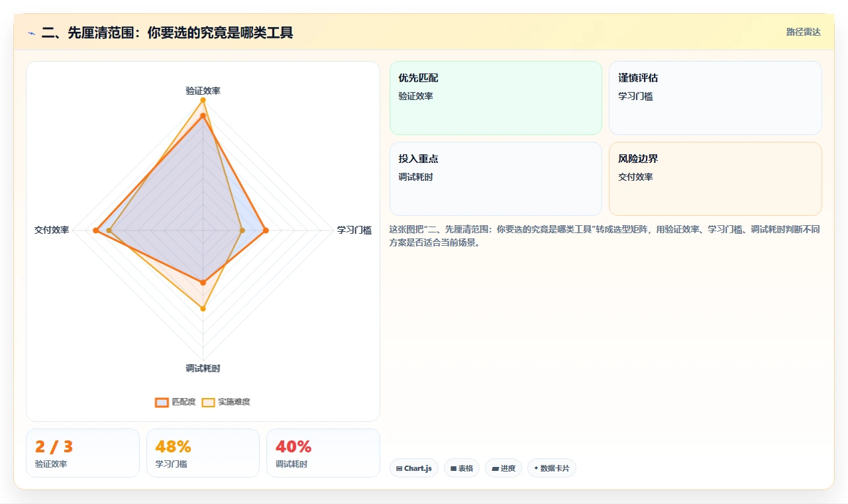Click the 匹配度 data point on 调试耗时 axis
Screen dimensions: 848x504
[203, 283]
